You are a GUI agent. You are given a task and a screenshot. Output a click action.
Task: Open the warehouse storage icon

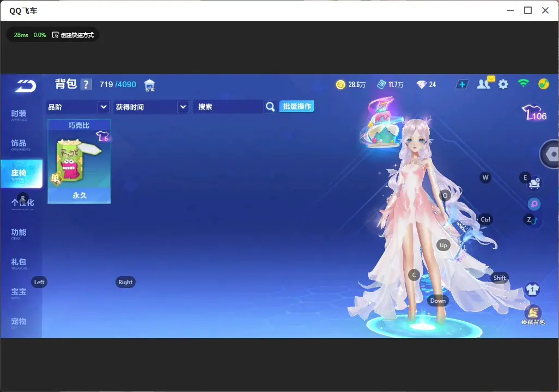pos(149,85)
